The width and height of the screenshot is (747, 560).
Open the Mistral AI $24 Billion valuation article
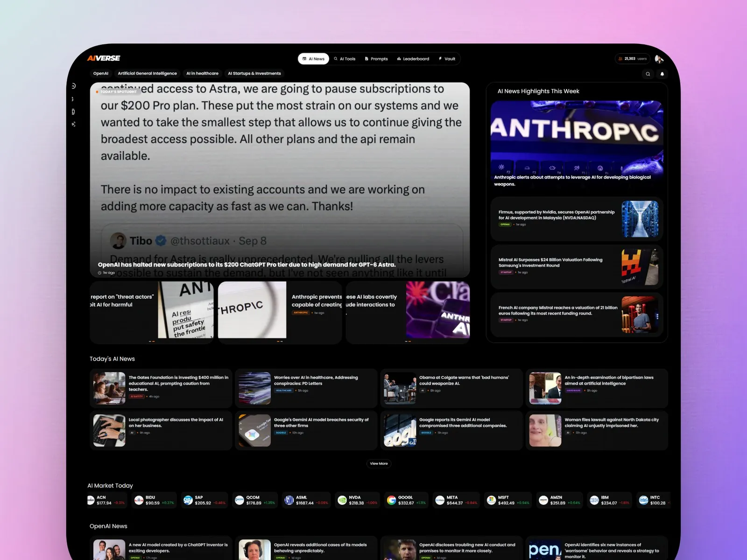tap(577, 267)
